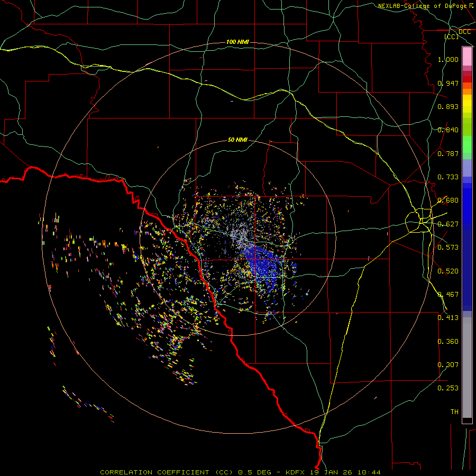
Task: Click the 0.573 scale value
Action: [x=448, y=248]
